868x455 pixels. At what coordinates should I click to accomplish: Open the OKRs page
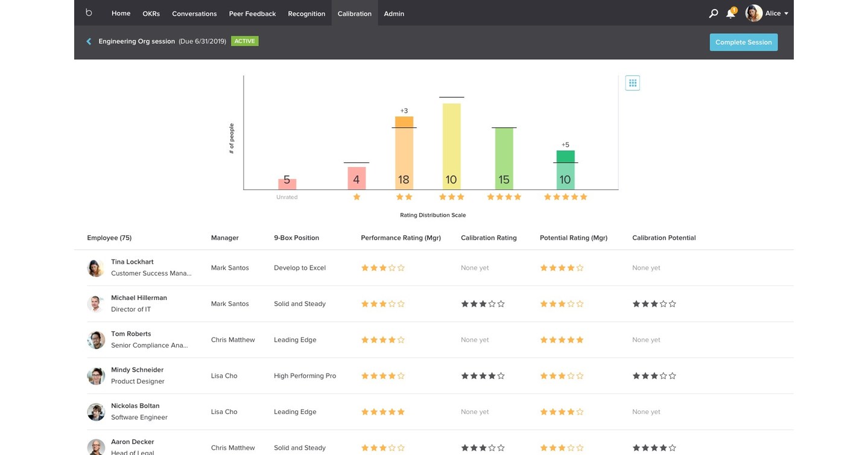point(151,13)
